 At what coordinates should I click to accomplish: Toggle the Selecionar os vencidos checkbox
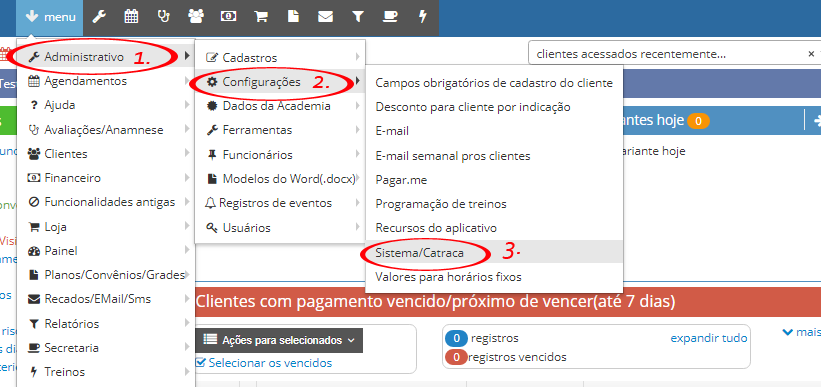[201, 362]
